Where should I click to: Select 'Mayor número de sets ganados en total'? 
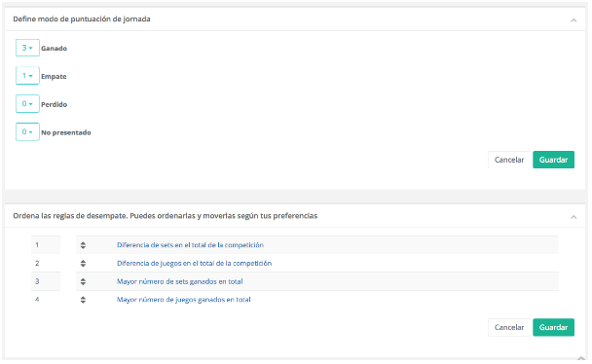tap(180, 281)
